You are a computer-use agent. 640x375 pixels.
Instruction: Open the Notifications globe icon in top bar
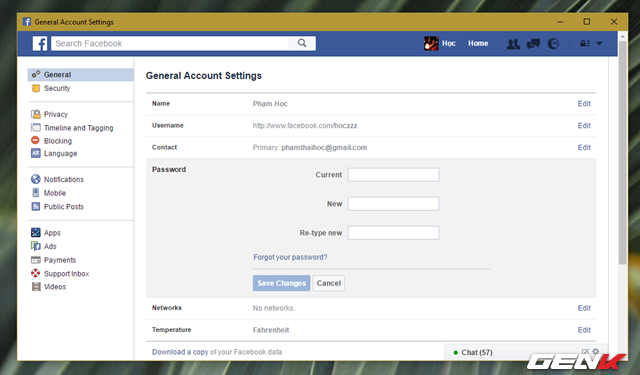tap(553, 44)
